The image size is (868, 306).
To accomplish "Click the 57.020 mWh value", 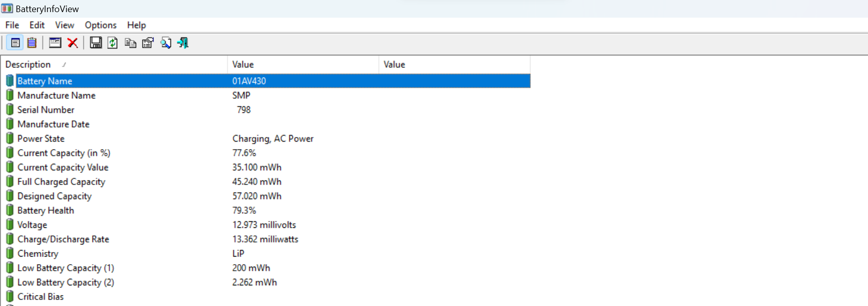I will point(257,196).
